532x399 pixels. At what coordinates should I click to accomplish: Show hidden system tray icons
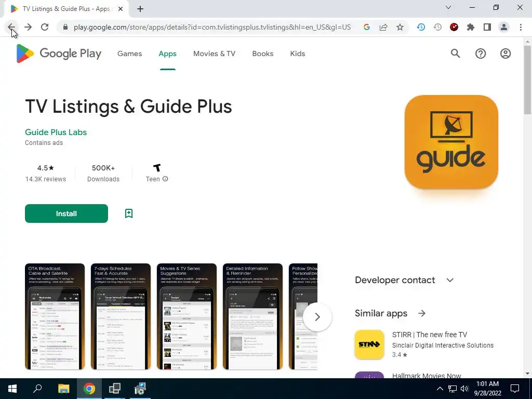440,389
